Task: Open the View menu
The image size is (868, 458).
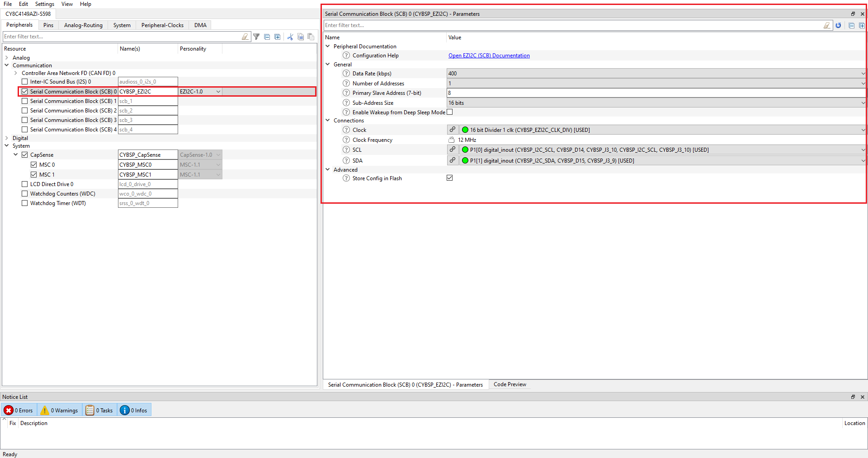Action: pos(67,4)
